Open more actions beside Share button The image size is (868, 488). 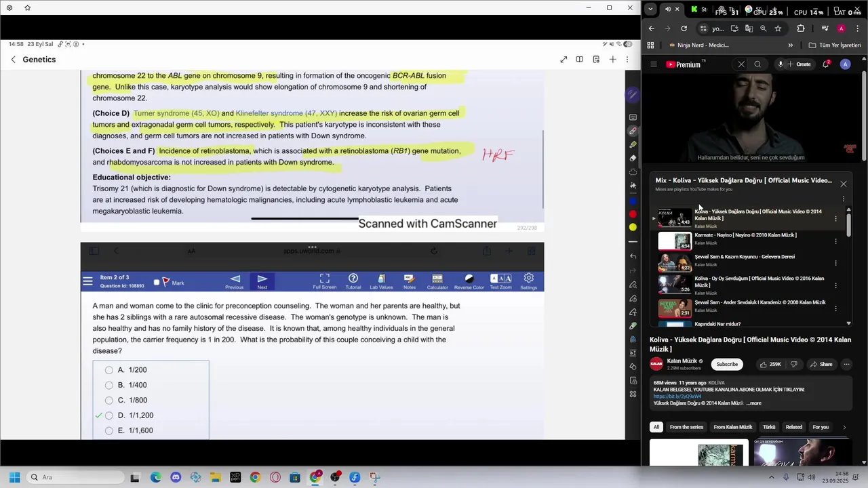(846, 364)
